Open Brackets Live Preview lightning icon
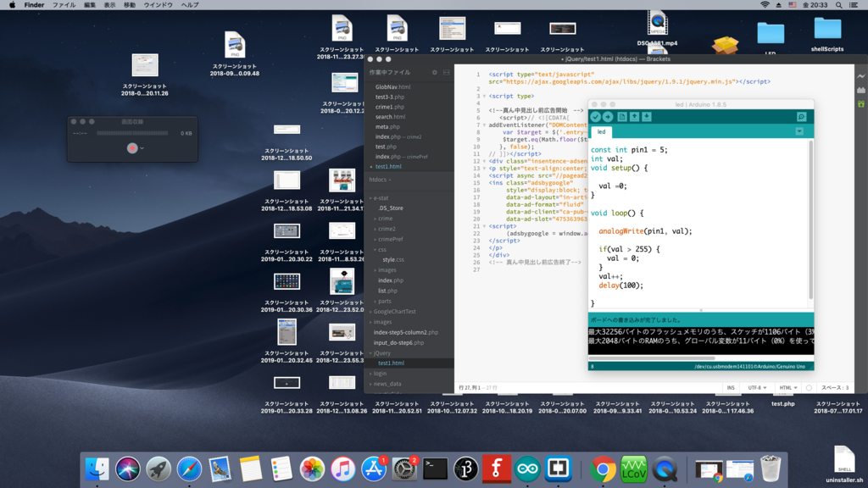The height and width of the screenshot is (488, 868). [x=861, y=76]
